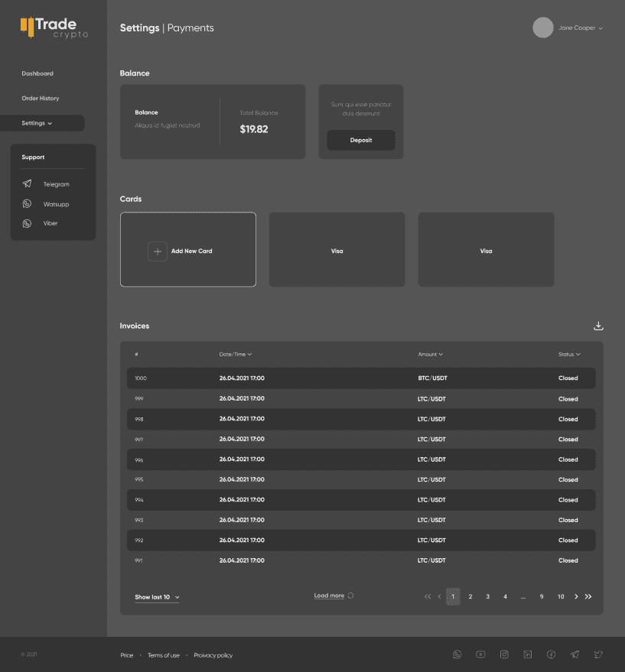Click the Twitter bird icon in footer

pos(598,654)
